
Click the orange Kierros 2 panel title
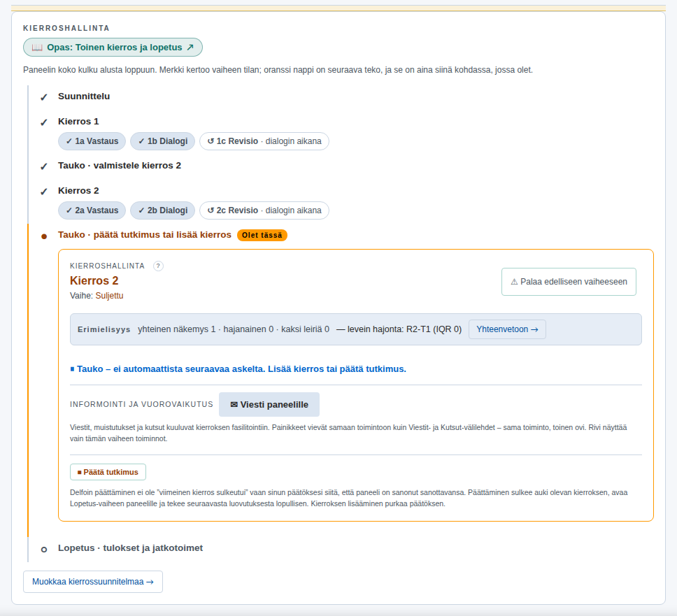click(x=94, y=281)
